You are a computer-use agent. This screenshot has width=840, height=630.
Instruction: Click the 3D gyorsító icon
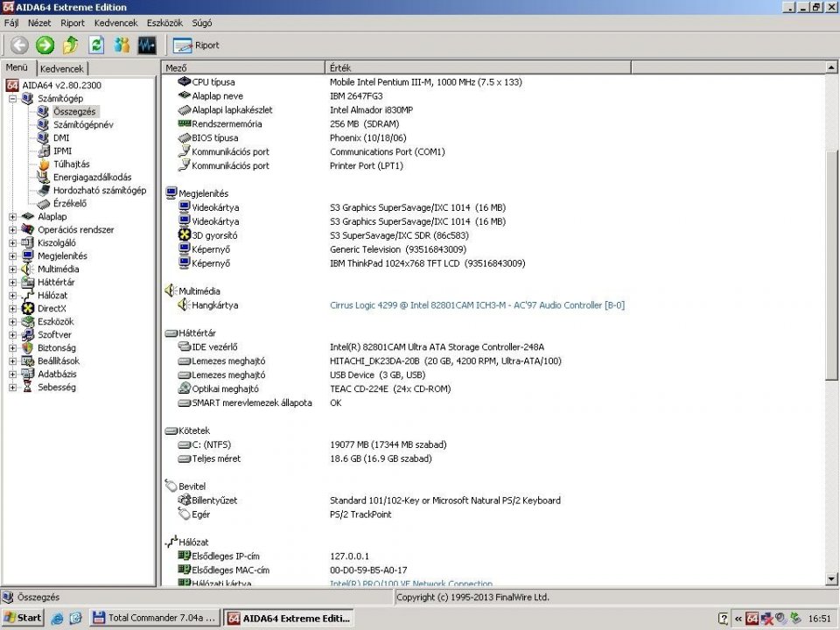tap(185, 234)
